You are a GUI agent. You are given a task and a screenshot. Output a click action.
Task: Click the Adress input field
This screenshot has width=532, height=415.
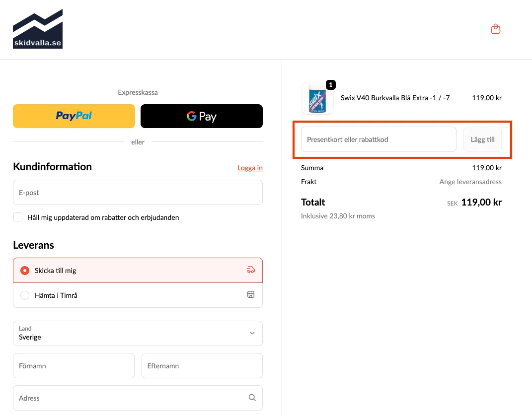point(129,398)
